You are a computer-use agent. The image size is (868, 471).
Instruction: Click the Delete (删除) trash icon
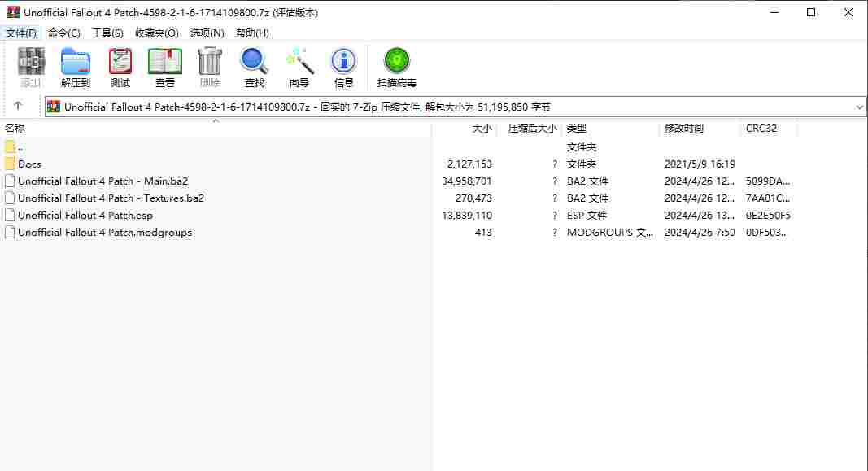pyautogui.click(x=210, y=62)
